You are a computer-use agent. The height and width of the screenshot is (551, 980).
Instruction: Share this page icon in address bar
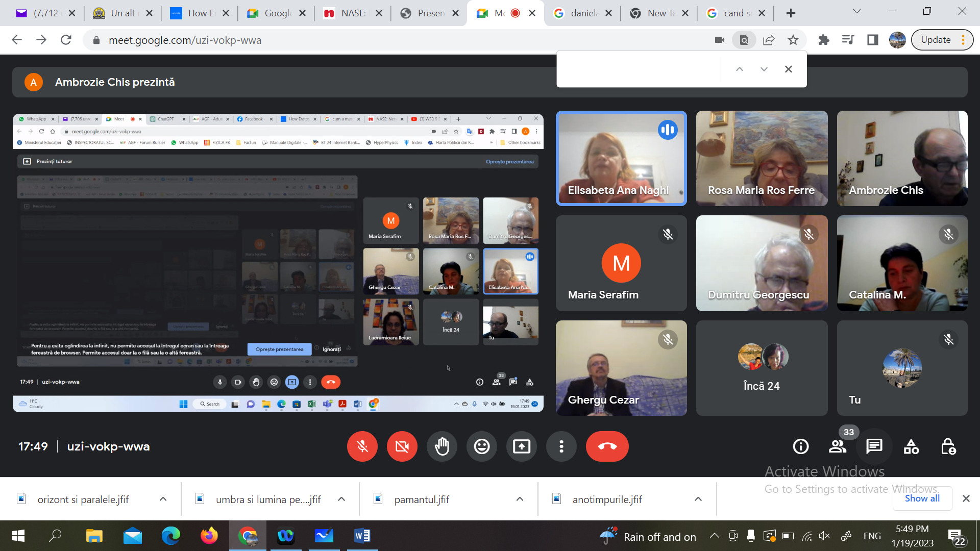coord(769,40)
